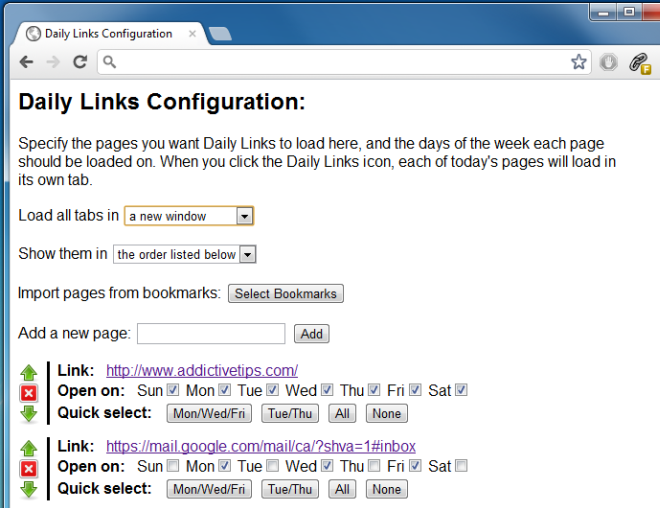The image size is (660, 508).
Task: Open the 'Load all tabs in' dropdown
Action: pos(189,216)
